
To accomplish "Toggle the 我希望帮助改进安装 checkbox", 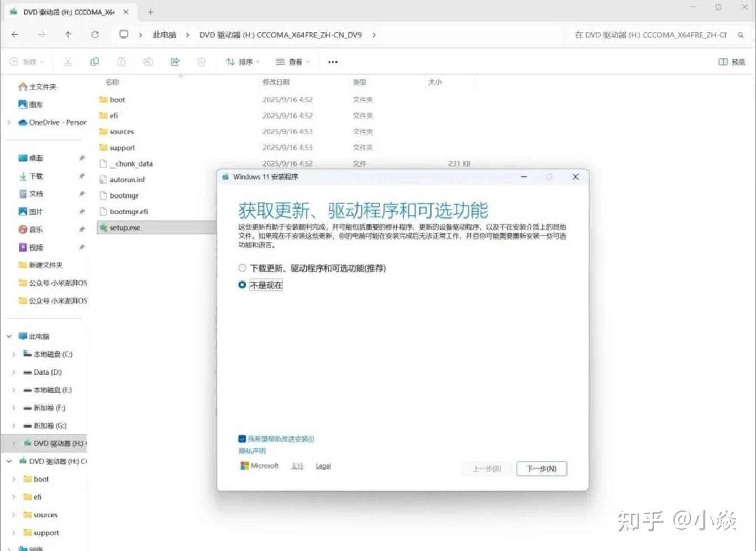I will (x=242, y=439).
